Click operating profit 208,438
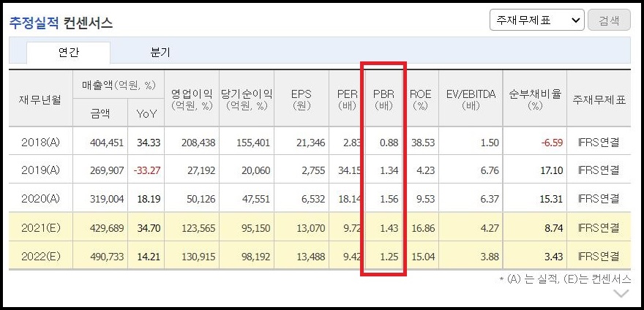The image size is (644, 310). pyautogui.click(x=198, y=143)
